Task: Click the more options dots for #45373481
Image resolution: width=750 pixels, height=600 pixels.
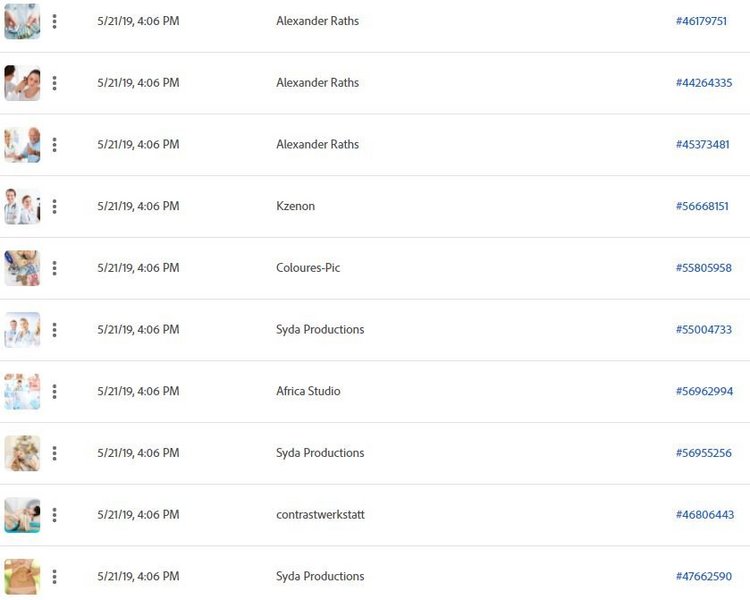Action: (55, 145)
